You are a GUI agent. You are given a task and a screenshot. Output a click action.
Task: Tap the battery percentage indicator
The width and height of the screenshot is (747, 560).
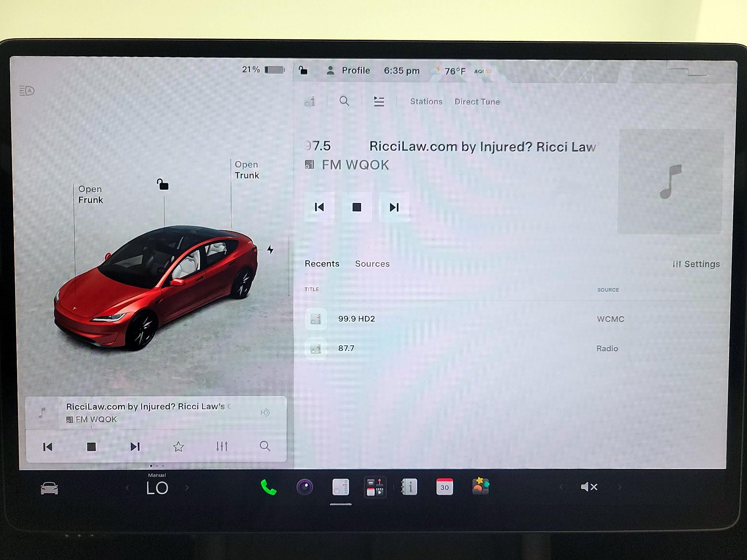click(263, 70)
